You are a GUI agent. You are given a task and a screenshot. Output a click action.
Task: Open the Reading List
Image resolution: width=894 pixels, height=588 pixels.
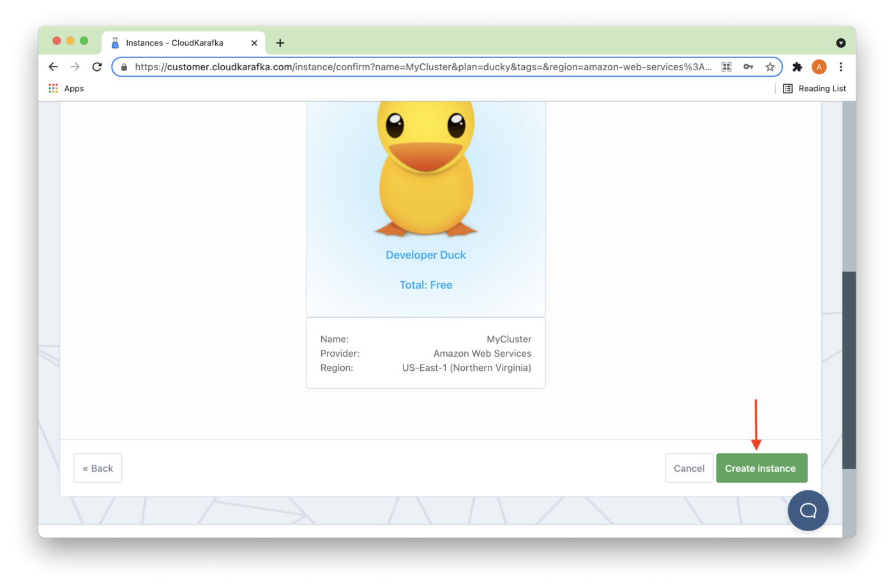click(815, 88)
